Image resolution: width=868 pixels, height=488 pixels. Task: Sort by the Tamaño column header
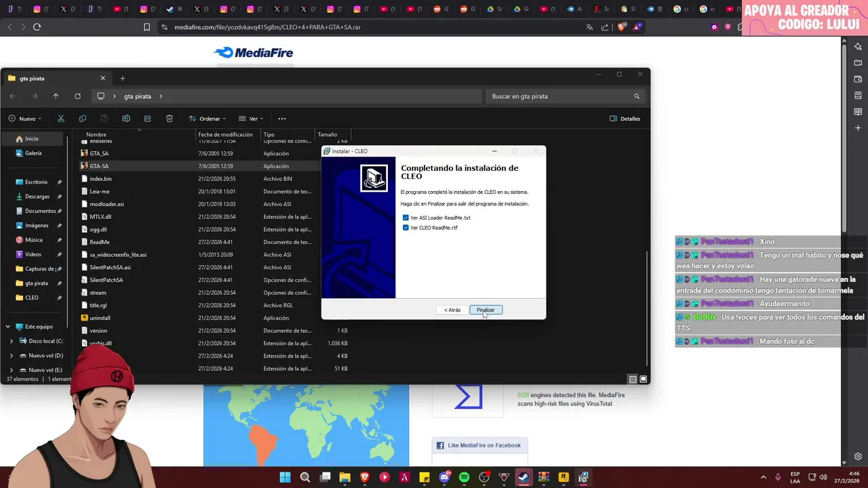(x=332, y=134)
